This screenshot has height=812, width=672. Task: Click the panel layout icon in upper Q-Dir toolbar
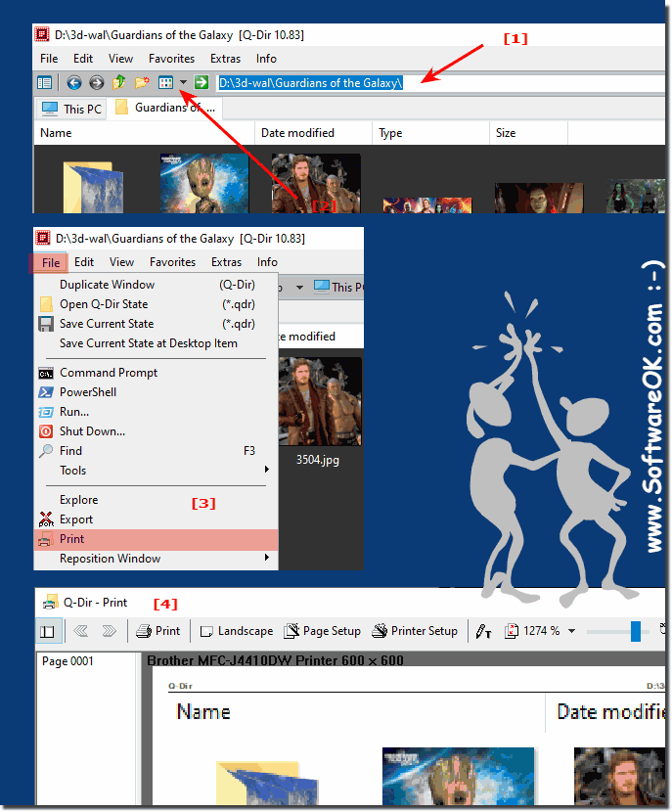point(45,82)
